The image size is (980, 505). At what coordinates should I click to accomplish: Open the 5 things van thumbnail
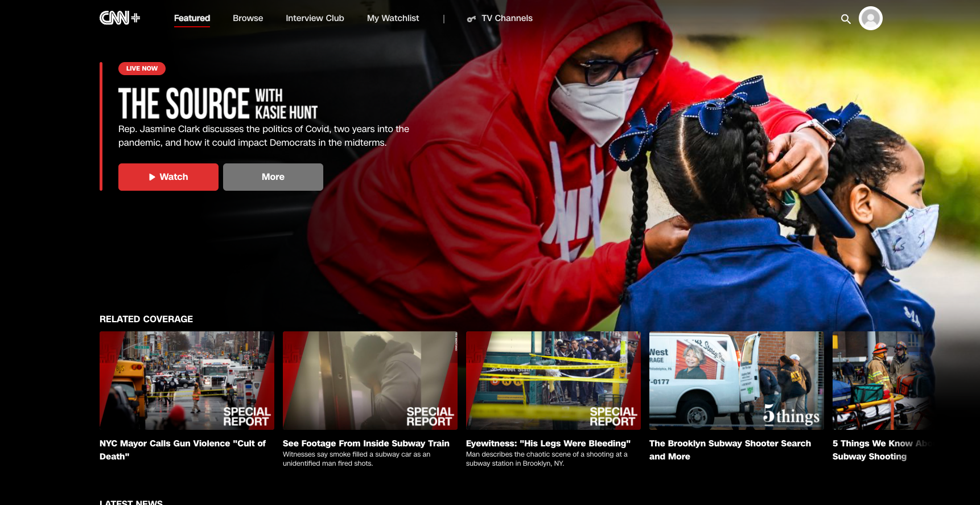pyautogui.click(x=736, y=381)
